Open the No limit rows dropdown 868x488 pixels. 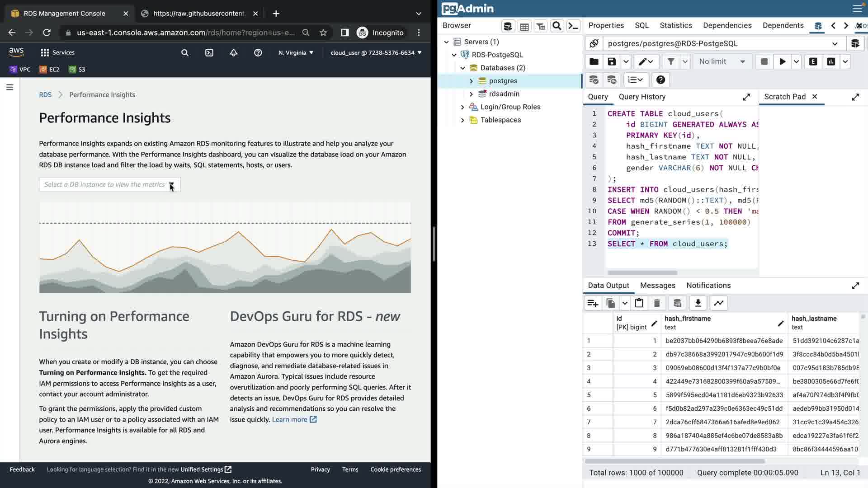tap(722, 61)
